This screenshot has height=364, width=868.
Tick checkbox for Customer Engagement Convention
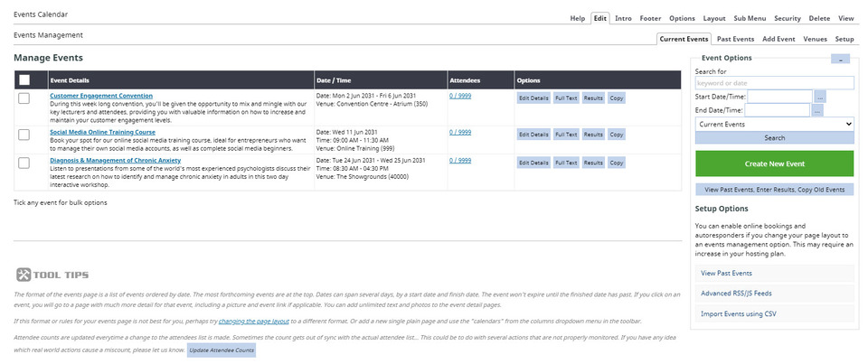pyautogui.click(x=24, y=98)
